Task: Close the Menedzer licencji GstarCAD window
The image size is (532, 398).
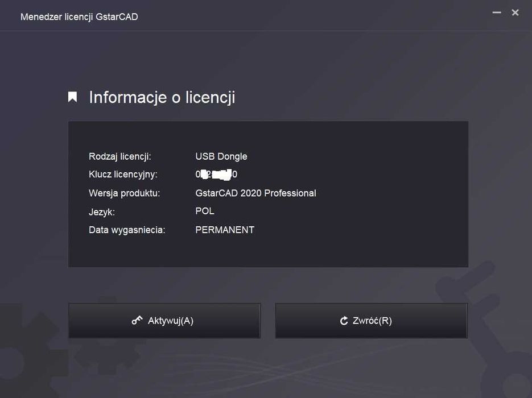Action: click(x=515, y=13)
